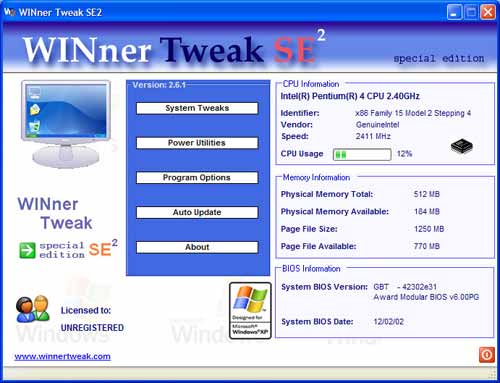Click the green arrow special edition icon
The width and height of the screenshot is (500, 383).
27,250
